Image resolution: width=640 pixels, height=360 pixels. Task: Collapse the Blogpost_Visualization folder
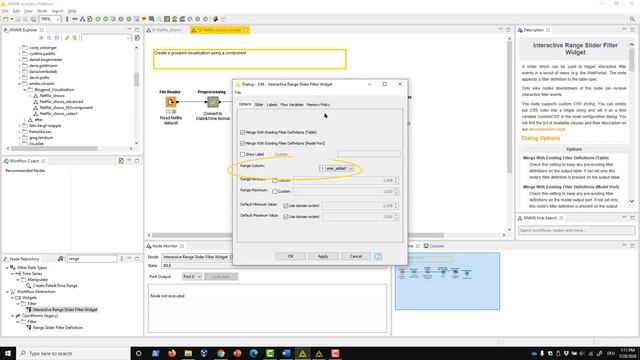[x=25, y=89]
